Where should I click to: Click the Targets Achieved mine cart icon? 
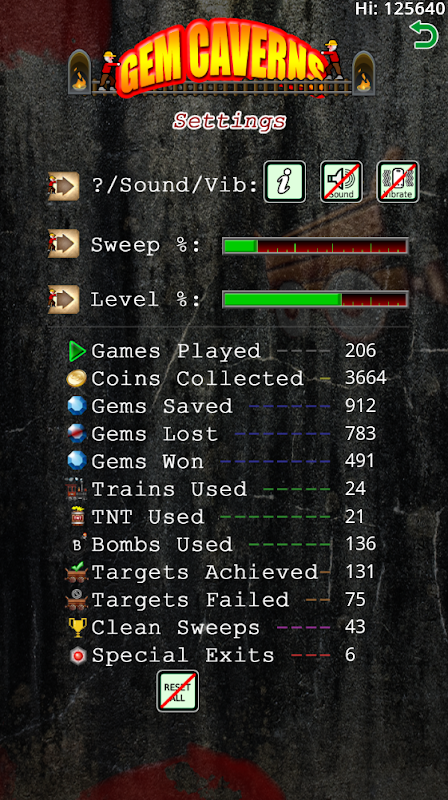[x=77, y=572]
